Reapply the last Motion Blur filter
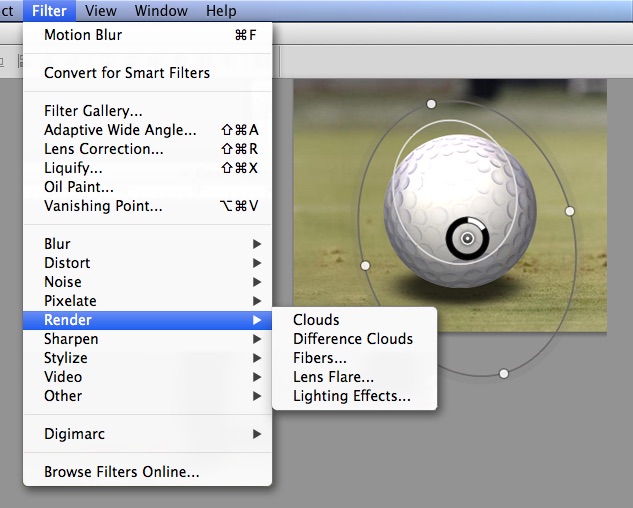633x508 pixels. [x=83, y=35]
